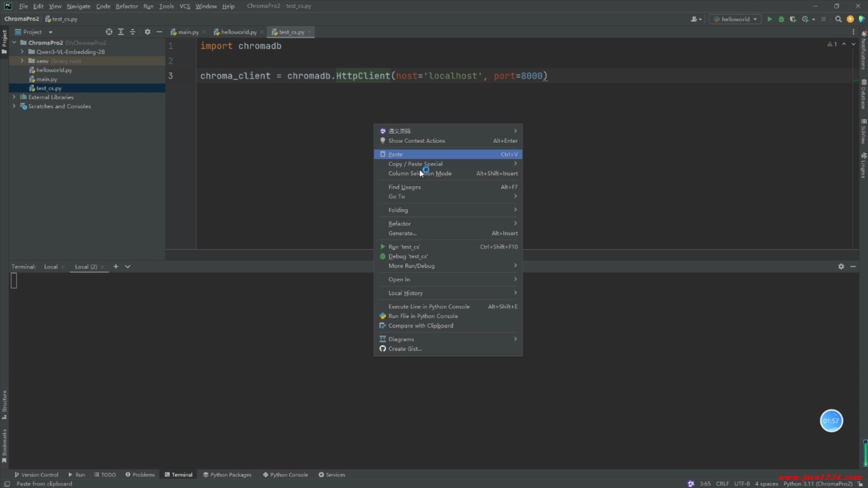Hide the terminal panel with minus icon
This screenshot has width=868, height=488.
point(853,267)
